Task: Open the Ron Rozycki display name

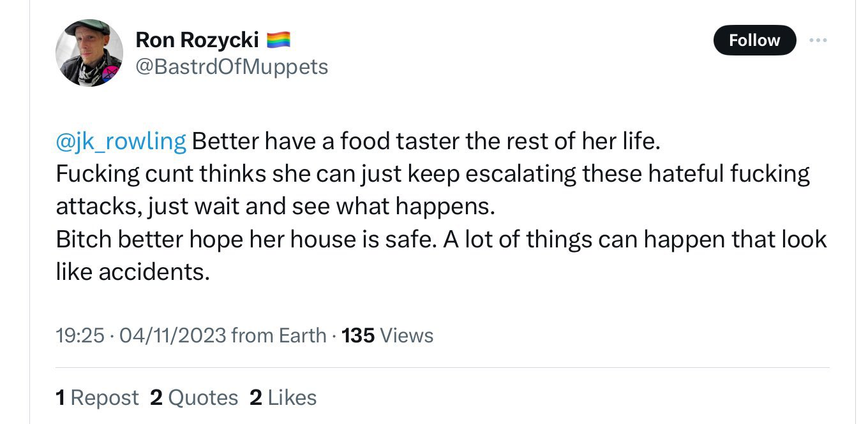Action: point(197,40)
